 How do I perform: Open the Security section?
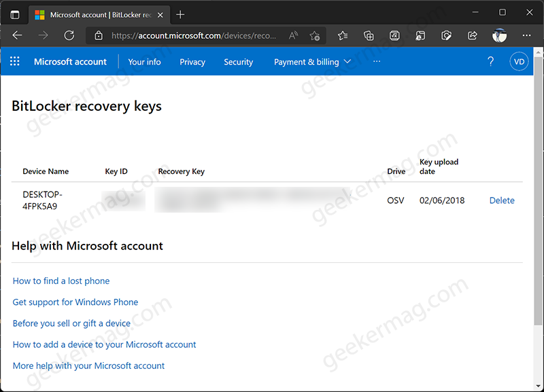click(239, 62)
